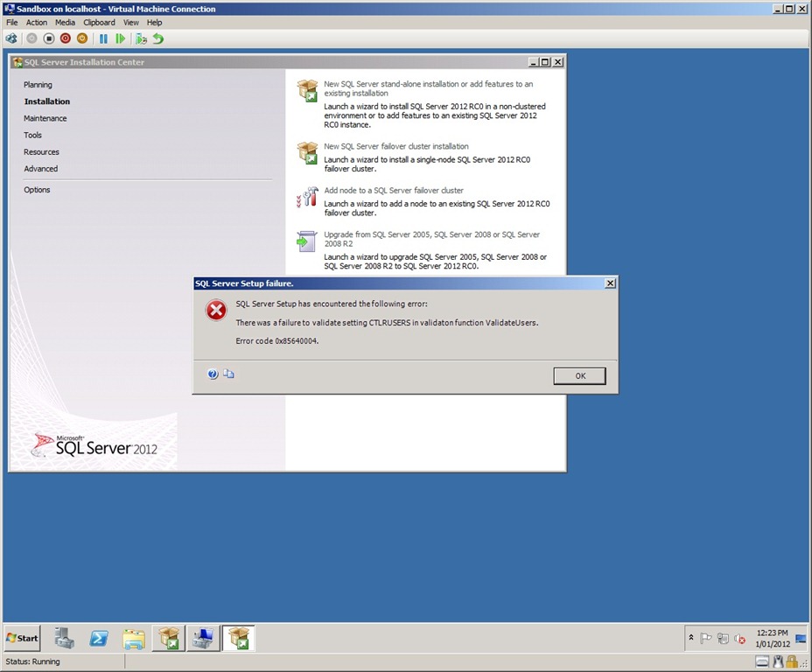Screen dimensions: 812x672
Task: Click the orange Save state icon
Action: tap(82, 38)
